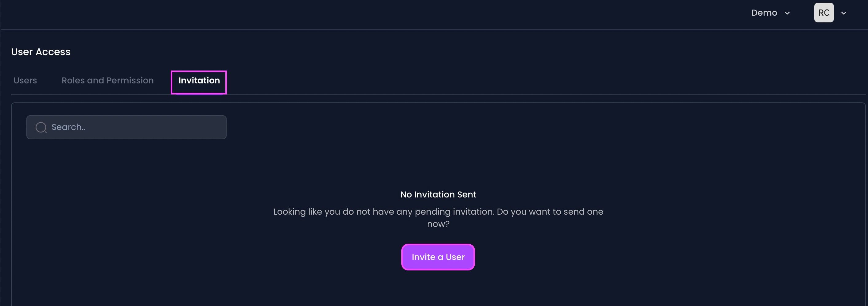868x306 pixels.
Task: Open the Demo workspace selector label
Action: click(x=764, y=13)
